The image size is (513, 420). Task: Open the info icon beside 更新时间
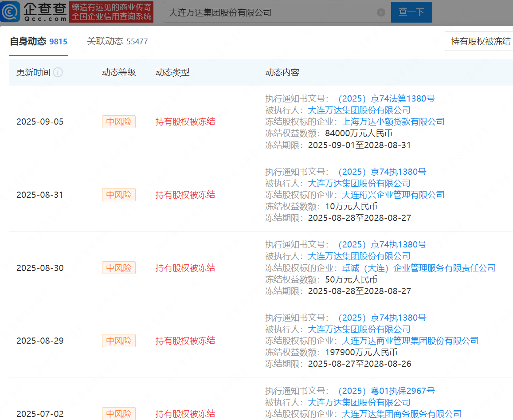tap(58, 72)
